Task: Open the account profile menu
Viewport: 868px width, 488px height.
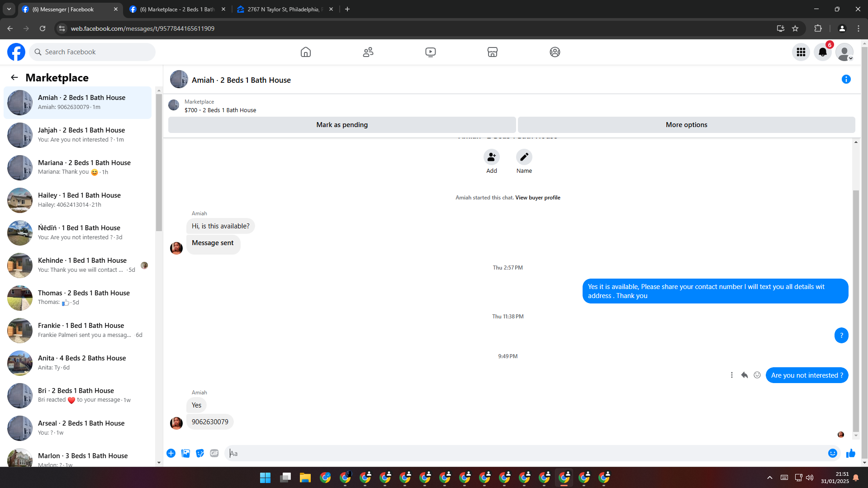Action: [x=844, y=52]
